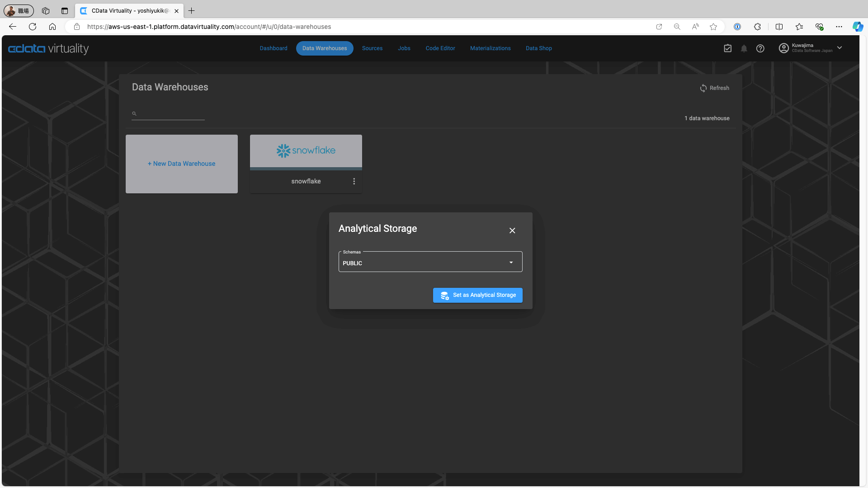The width and height of the screenshot is (868, 488).
Task: Click Set as Analytical Storage button
Action: click(477, 295)
